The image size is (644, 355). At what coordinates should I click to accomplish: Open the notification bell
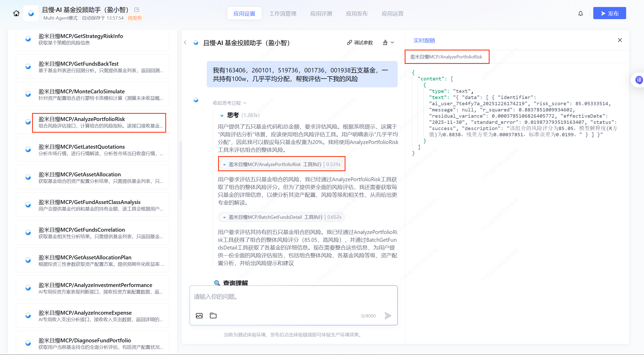(581, 13)
